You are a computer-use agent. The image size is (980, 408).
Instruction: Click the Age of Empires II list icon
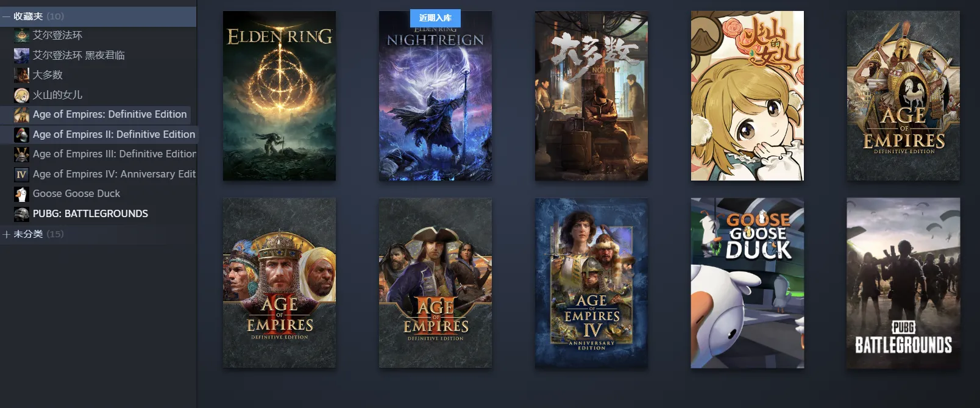21,135
